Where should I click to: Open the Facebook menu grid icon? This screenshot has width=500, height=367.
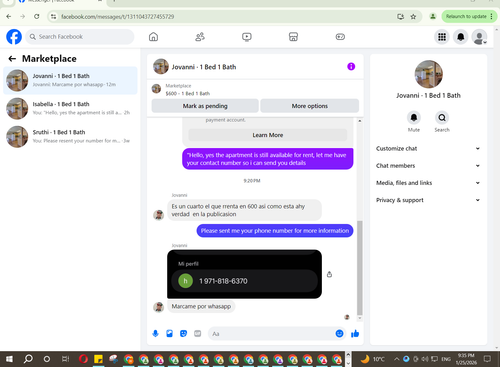pos(442,37)
